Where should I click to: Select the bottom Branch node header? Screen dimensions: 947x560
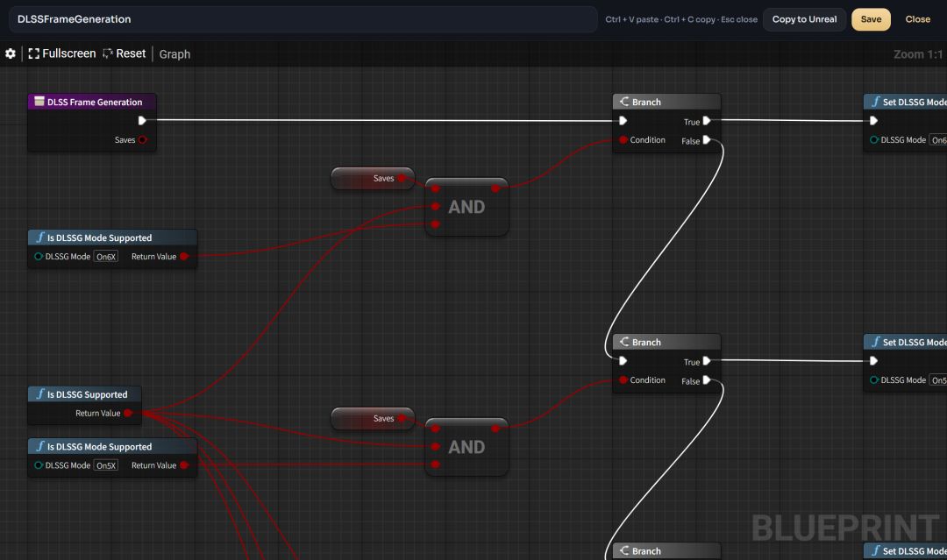666,551
